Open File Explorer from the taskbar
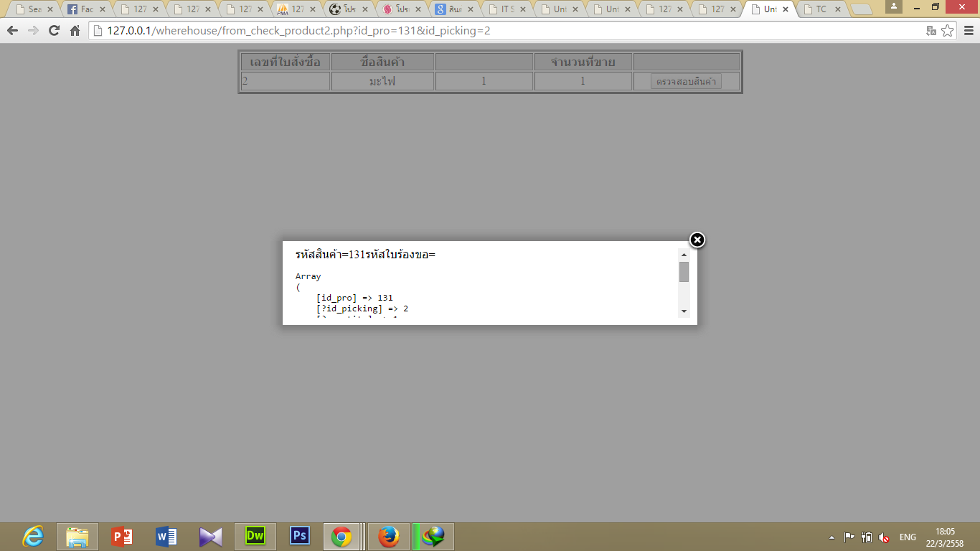The height and width of the screenshot is (551, 980). [77, 537]
